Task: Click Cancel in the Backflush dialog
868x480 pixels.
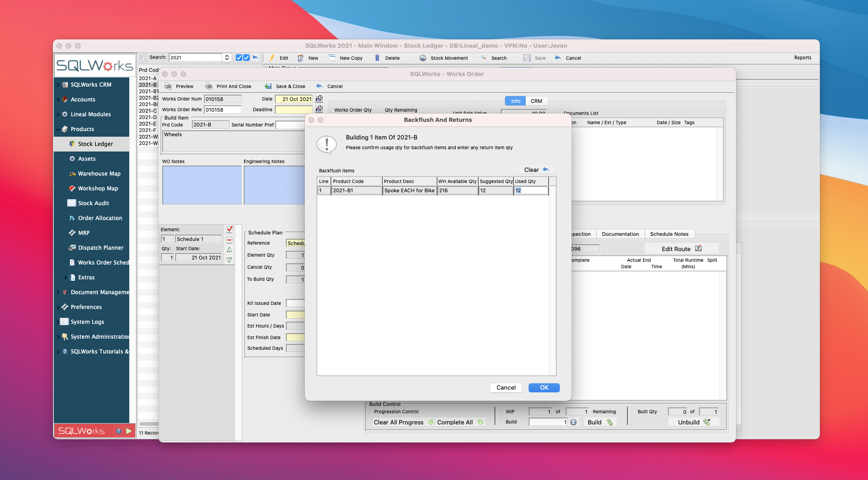Action: pos(506,388)
